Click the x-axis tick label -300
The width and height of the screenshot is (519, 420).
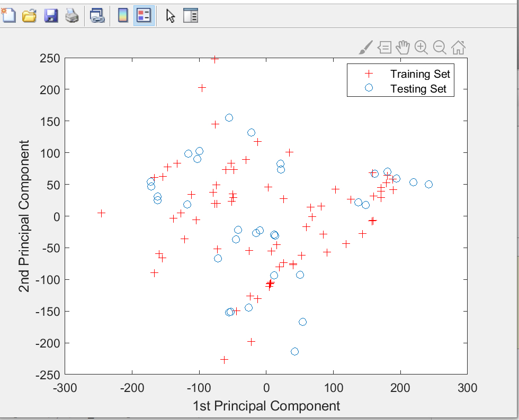coord(65,388)
